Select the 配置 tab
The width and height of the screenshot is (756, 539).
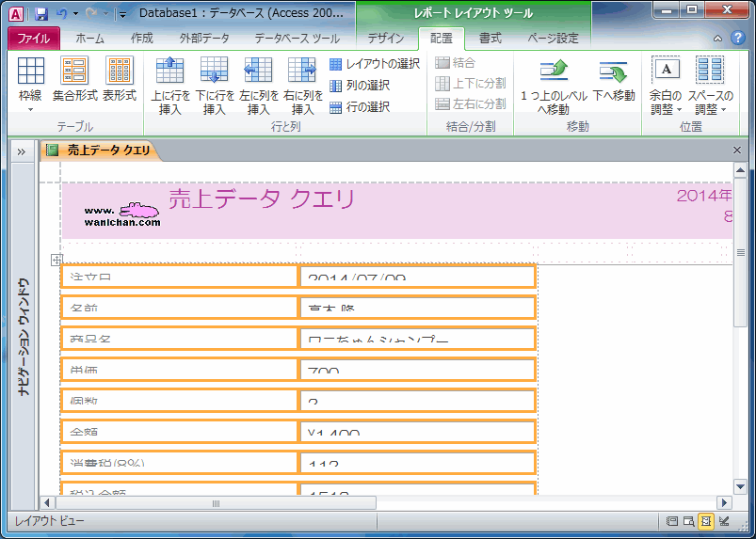442,39
